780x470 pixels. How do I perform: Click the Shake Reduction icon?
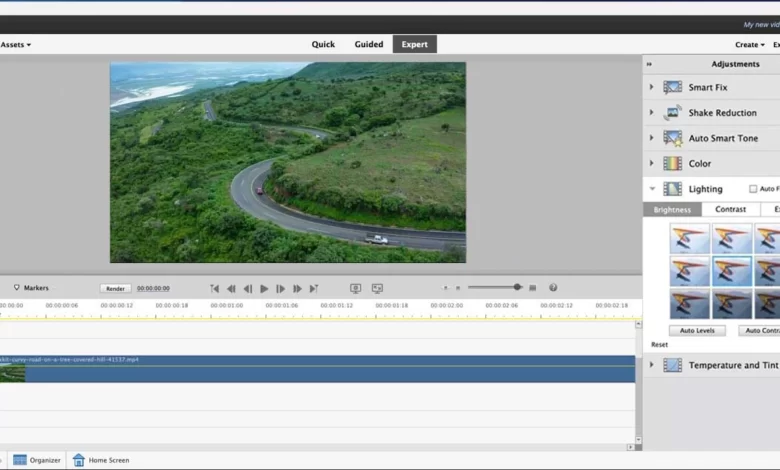673,113
